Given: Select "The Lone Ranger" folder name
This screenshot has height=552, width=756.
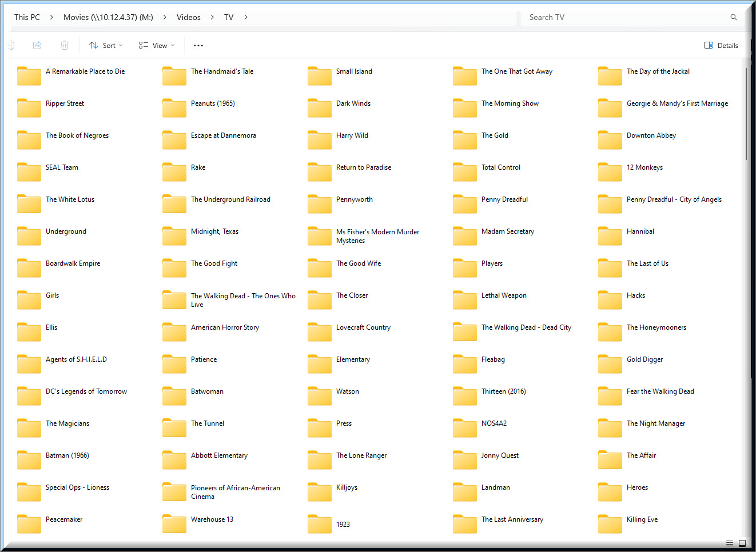Looking at the screenshot, I should pos(362,455).
